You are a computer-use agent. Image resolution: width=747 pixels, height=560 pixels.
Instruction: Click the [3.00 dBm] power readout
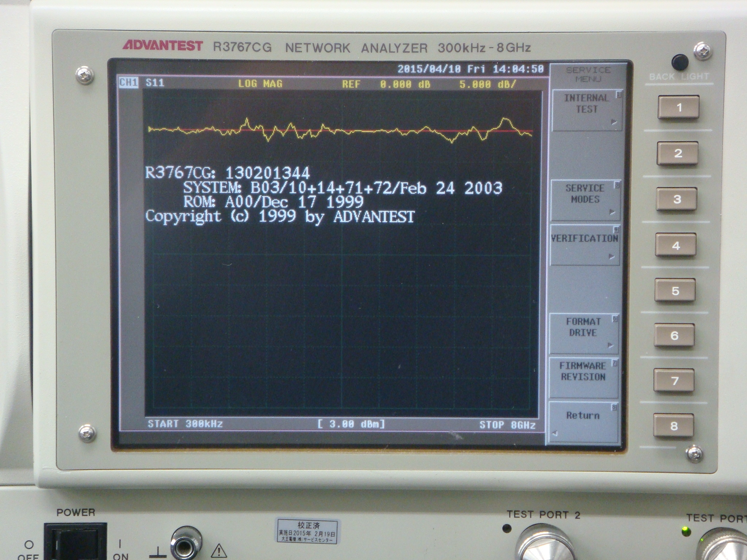click(x=351, y=424)
